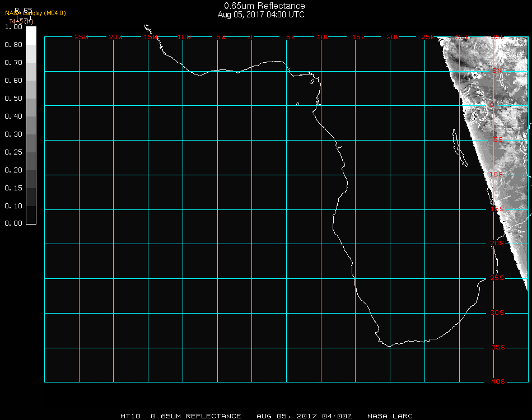Select the 0.70 color bar value
This screenshot has height=420, width=532.
point(13,63)
